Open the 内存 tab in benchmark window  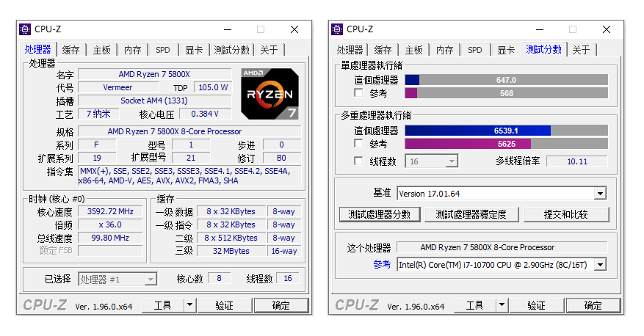pyautogui.click(x=444, y=50)
